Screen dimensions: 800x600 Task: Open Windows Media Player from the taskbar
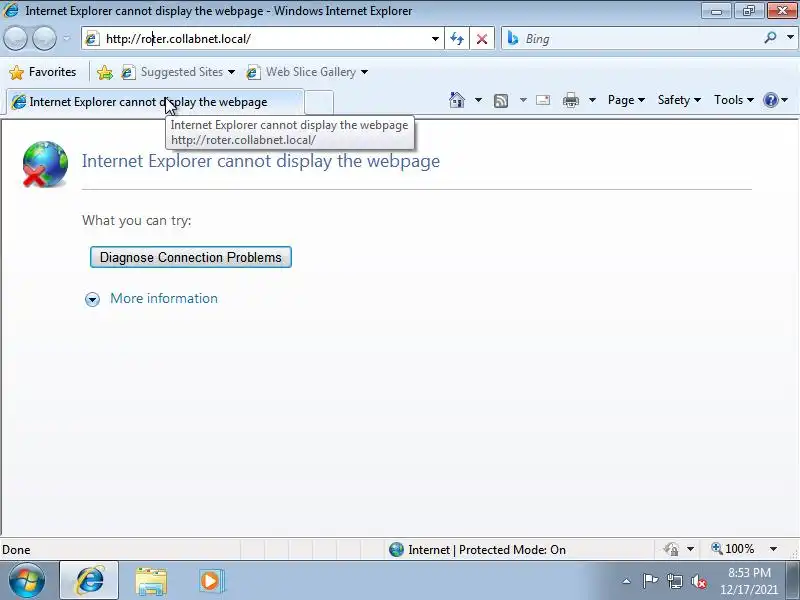[211, 581]
